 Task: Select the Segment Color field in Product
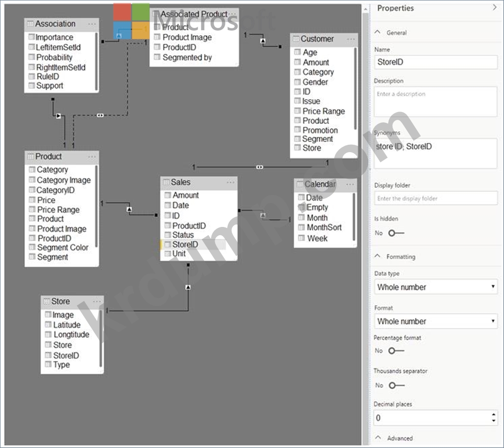pyautogui.click(x=63, y=247)
